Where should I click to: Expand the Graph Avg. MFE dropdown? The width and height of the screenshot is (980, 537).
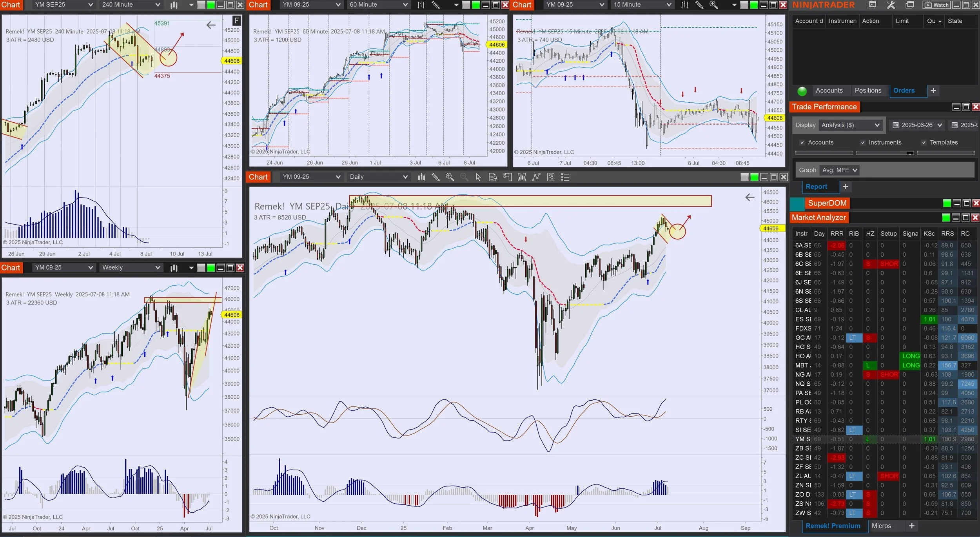pos(839,170)
